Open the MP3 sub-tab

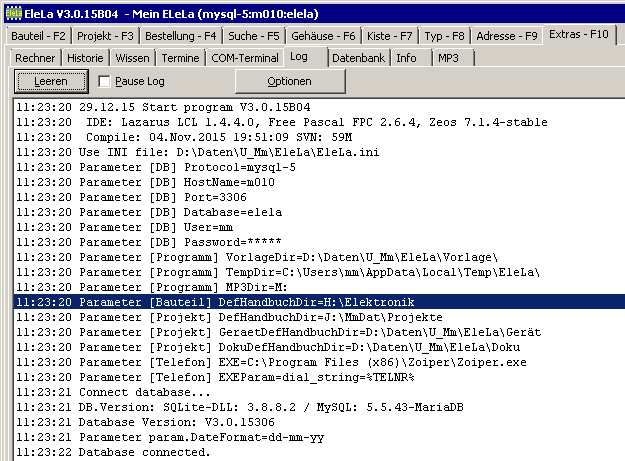point(453,58)
